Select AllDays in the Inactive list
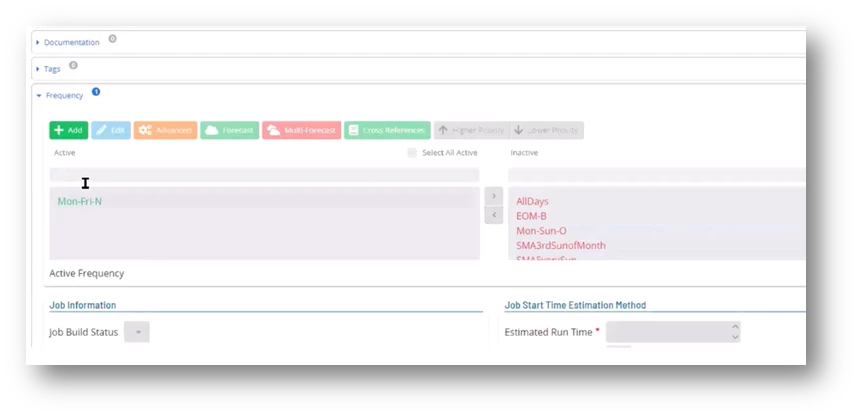 [532, 201]
